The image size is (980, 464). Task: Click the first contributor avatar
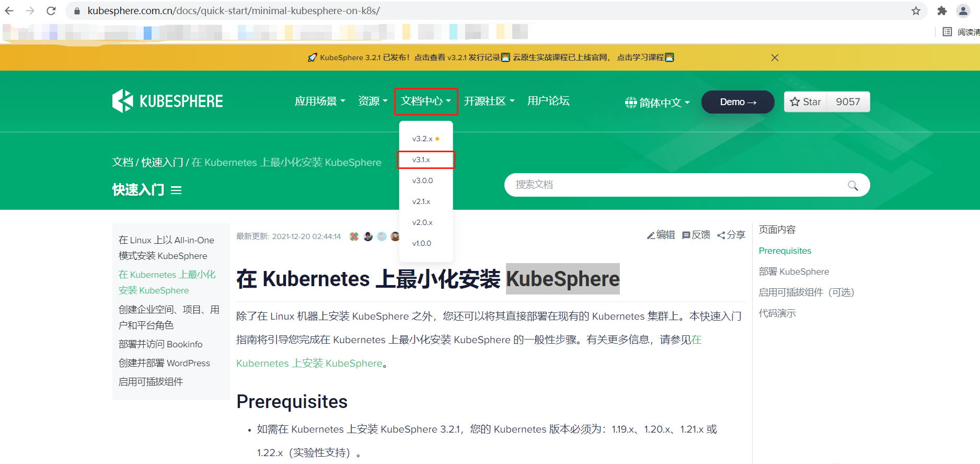354,236
